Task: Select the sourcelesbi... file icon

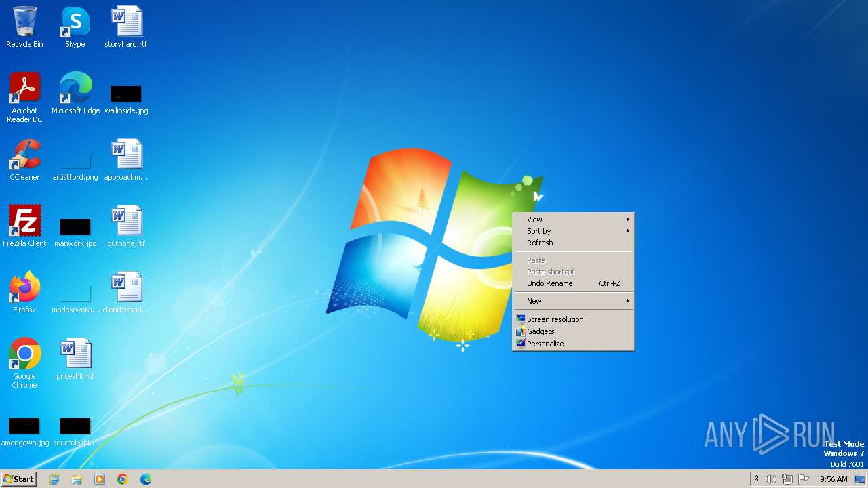Action: [75, 431]
